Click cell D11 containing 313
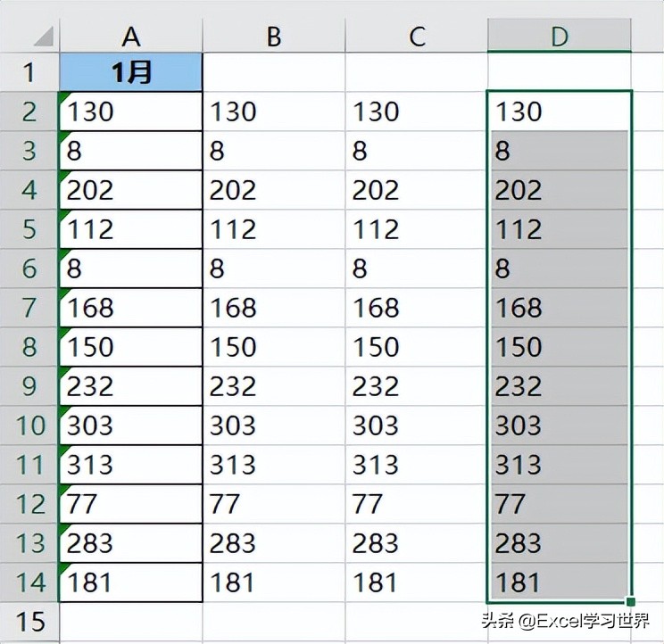 (560, 464)
